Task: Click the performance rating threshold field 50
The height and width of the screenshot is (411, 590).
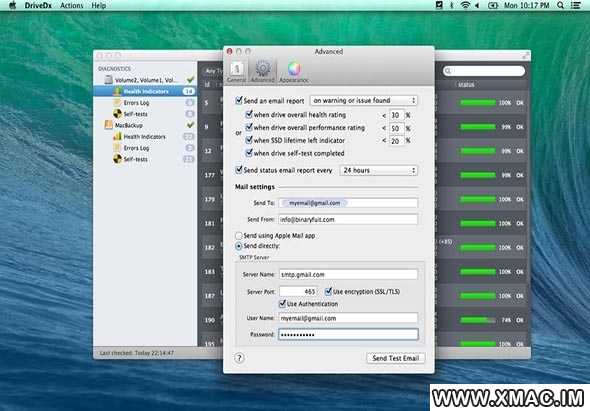Action: click(x=397, y=128)
